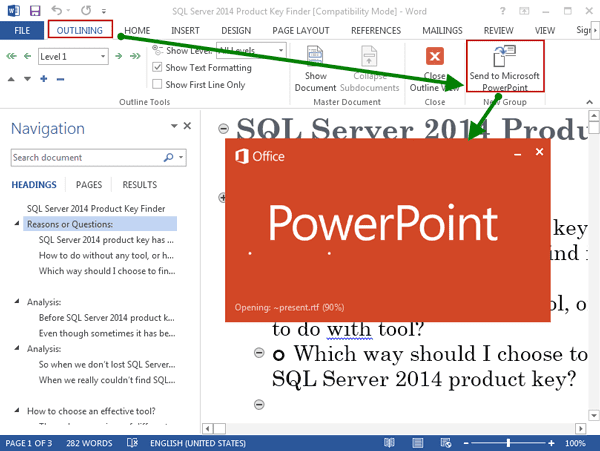Screen dimensions: 600x451
Task: Click the Demote single right arrow
Action: (119, 56)
